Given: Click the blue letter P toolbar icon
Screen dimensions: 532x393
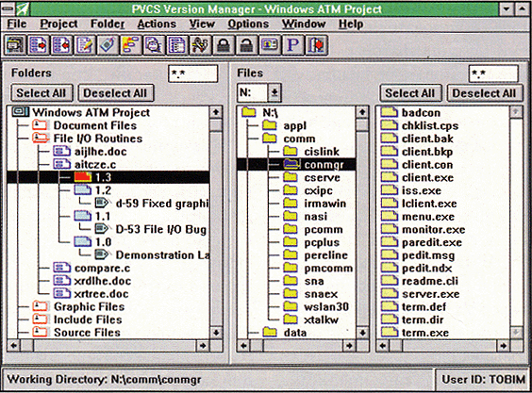Looking at the screenshot, I should (x=292, y=45).
